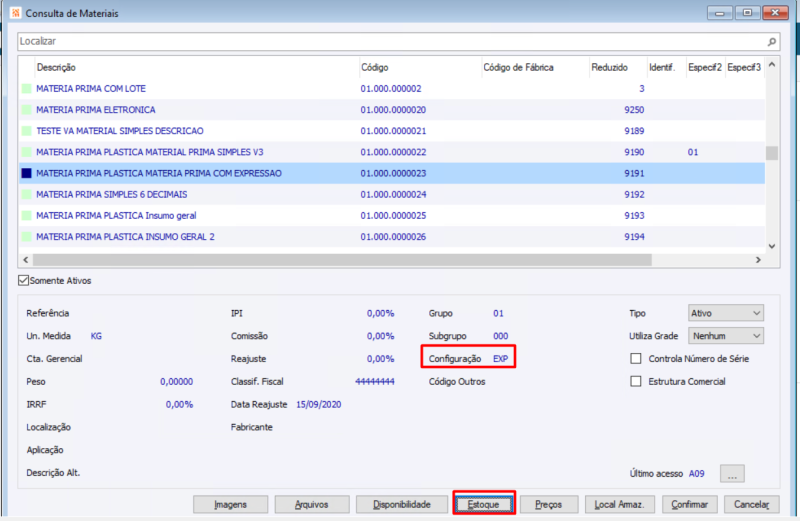The height and width of the screenshot is (521, 800).
Task: Sort by the Código column header
Action: pos(420,67)
